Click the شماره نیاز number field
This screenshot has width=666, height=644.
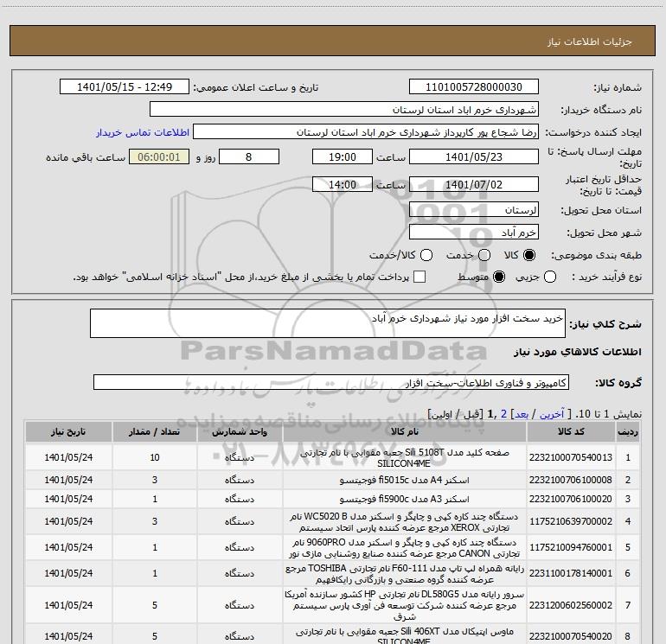(474, 87)
